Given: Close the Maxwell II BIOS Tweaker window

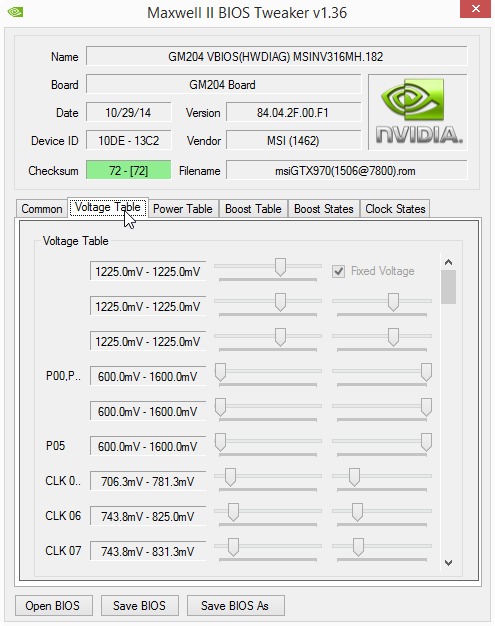Looking at the screenshot, I should [x=475, y=9].
